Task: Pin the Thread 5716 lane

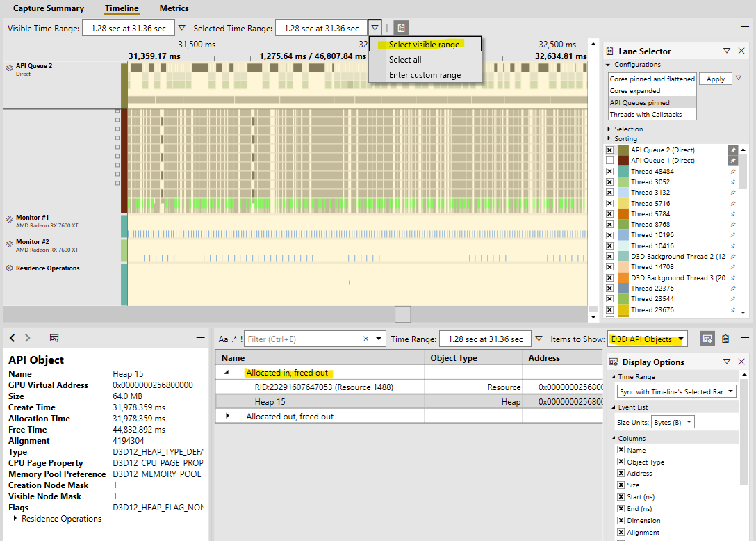Action: 732,203
